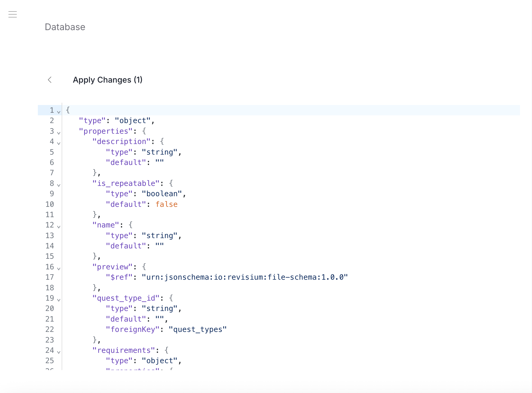Open the hamburger navigation menu
Image resolution: width=532 pixels, height=393 pixels.
pyautogui.click(x=13, y=14)
